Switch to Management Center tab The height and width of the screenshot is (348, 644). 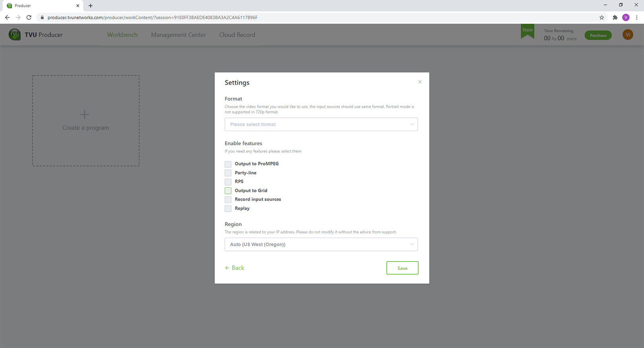tap(178, 35)
